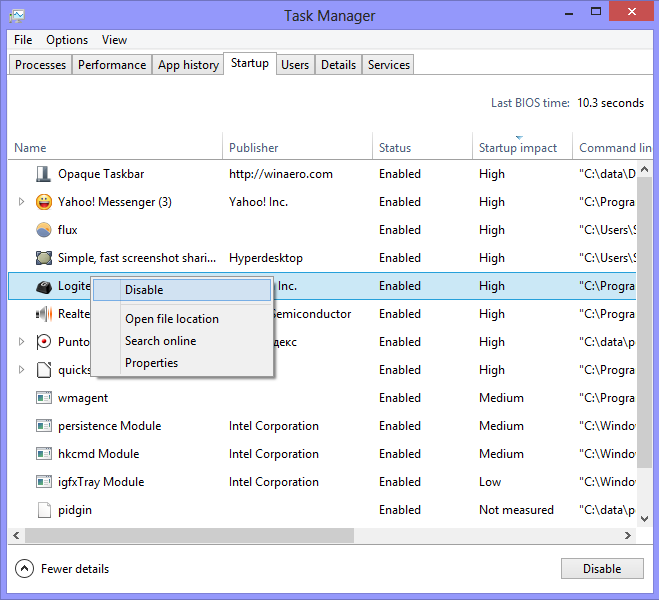Image resolution: width=659 pixels, height=600 pixels.
Task: Select the hkcmd Module row name
Action: (x=98, y=454)
